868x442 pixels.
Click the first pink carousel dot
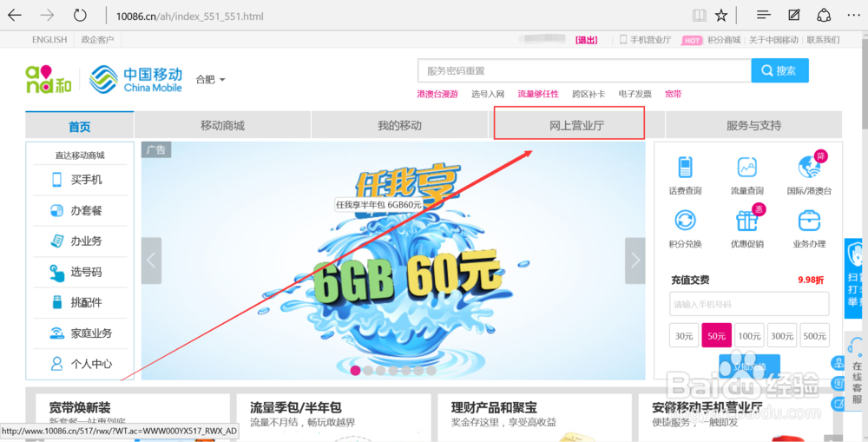point(355,371)
